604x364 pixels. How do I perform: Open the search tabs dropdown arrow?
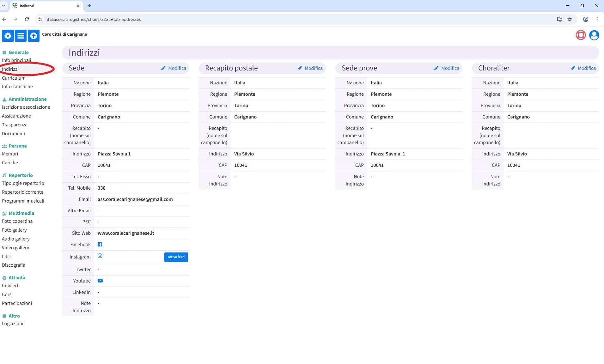3,6
